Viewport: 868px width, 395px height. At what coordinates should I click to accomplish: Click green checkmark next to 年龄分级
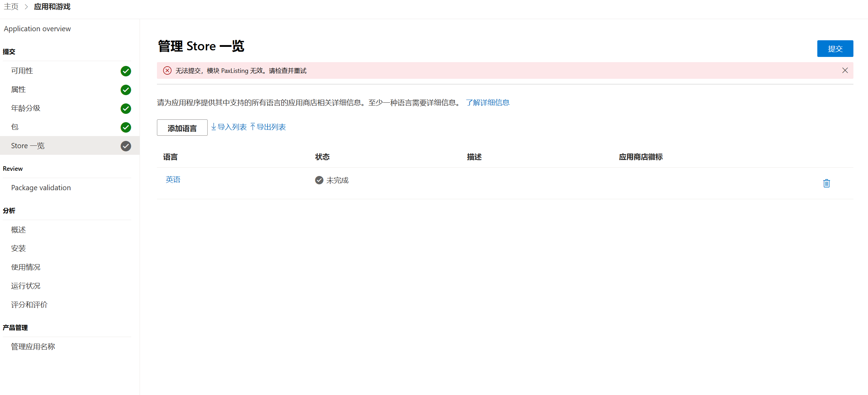pyautogui.click(x=126, y=109)
